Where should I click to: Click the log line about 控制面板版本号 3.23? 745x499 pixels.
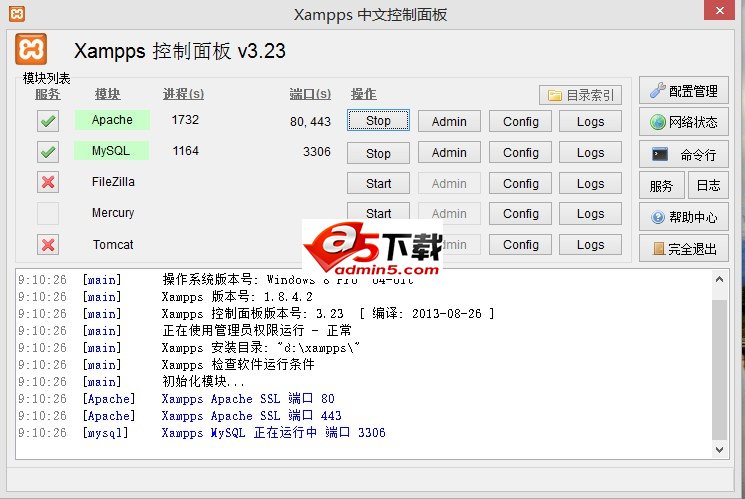[x=328, y=314]
